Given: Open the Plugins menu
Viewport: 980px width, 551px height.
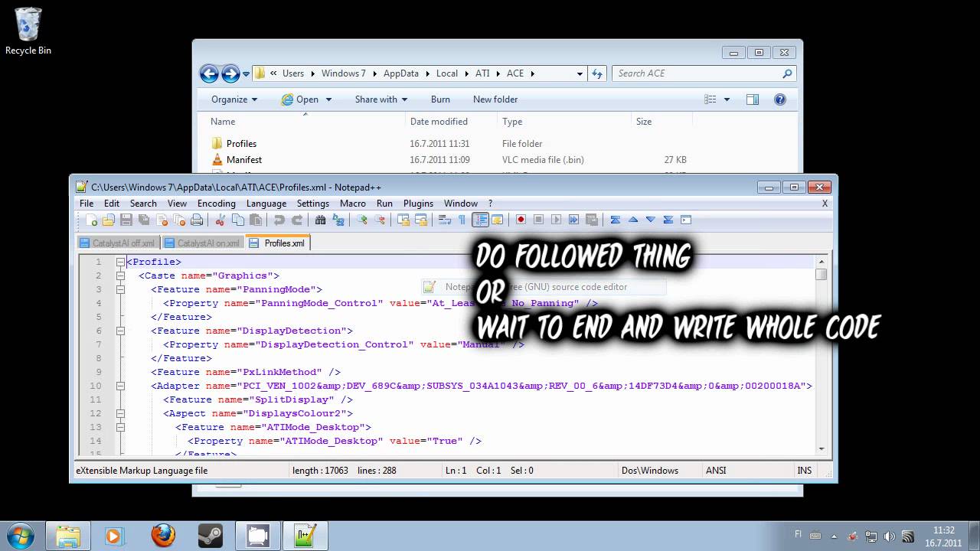Looking at the screenshot, I should (418, 204).
